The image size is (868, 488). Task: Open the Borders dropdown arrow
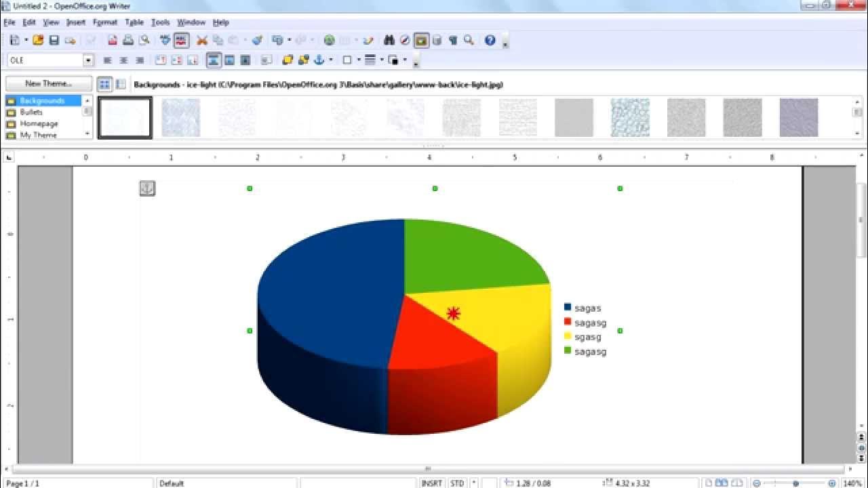tap(358, 60)
